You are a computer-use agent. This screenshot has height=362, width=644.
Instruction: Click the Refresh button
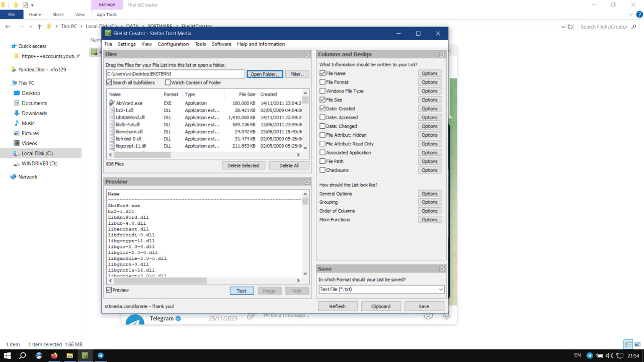point(338,306)
